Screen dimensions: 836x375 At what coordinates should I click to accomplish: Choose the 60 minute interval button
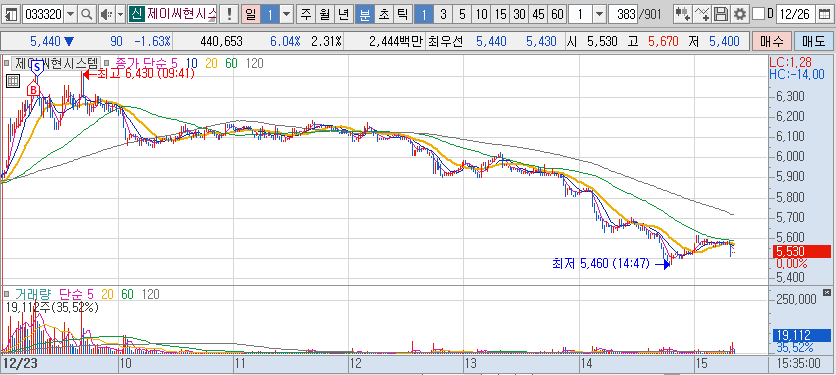click(x=558, y=14)
